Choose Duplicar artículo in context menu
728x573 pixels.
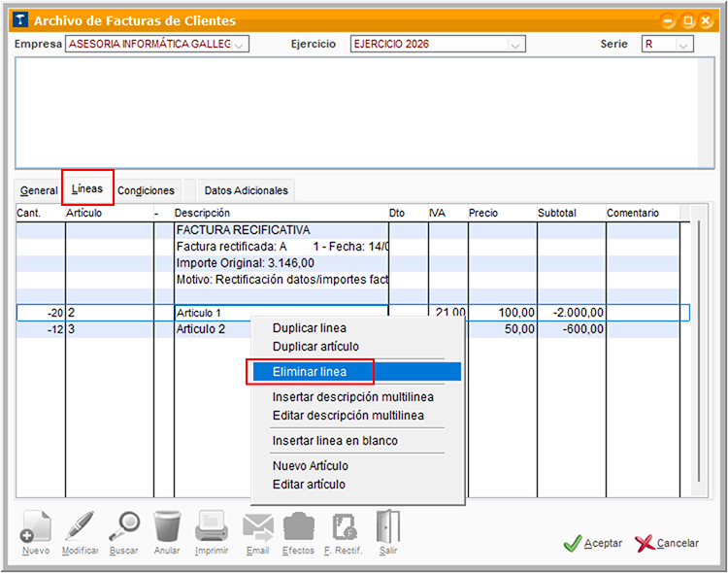point(356,347)
